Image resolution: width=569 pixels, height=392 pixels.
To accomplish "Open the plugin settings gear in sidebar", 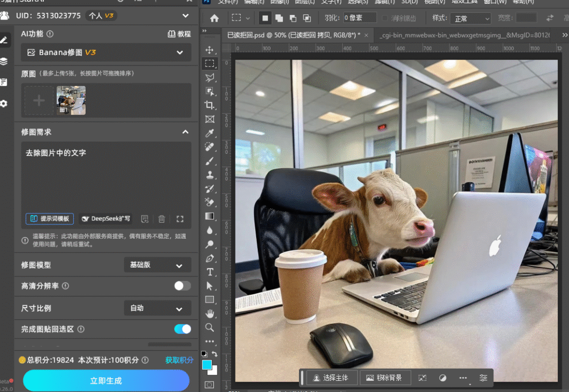I will [x=4, y=104].
